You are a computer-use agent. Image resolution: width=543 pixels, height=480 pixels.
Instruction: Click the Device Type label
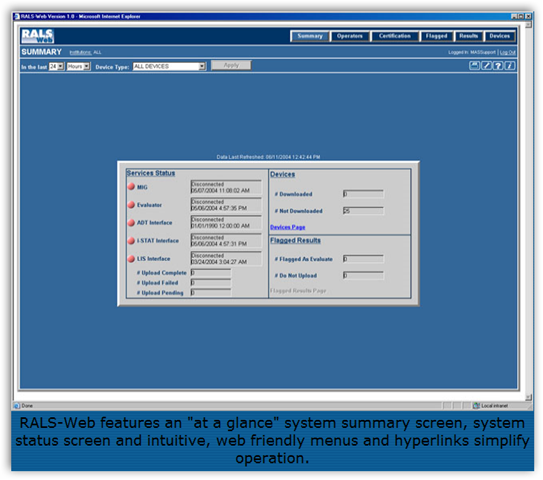[x=112, y=67]
